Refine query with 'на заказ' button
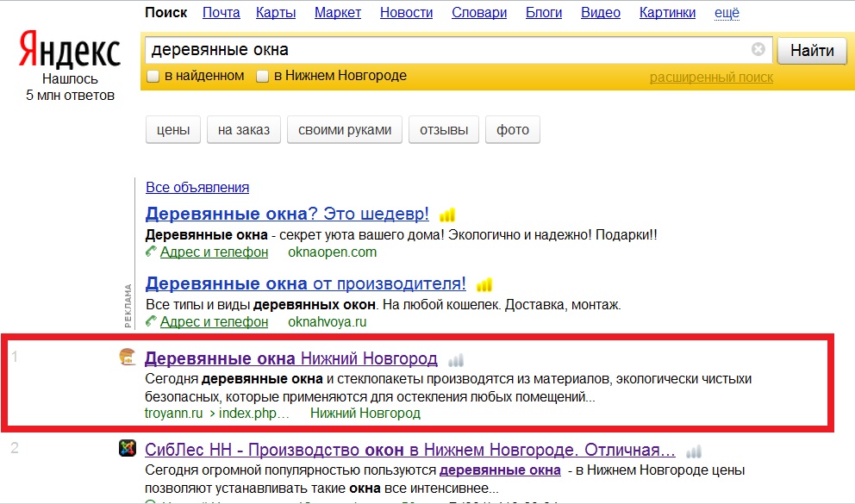855x504 pixels. (244, 130)
